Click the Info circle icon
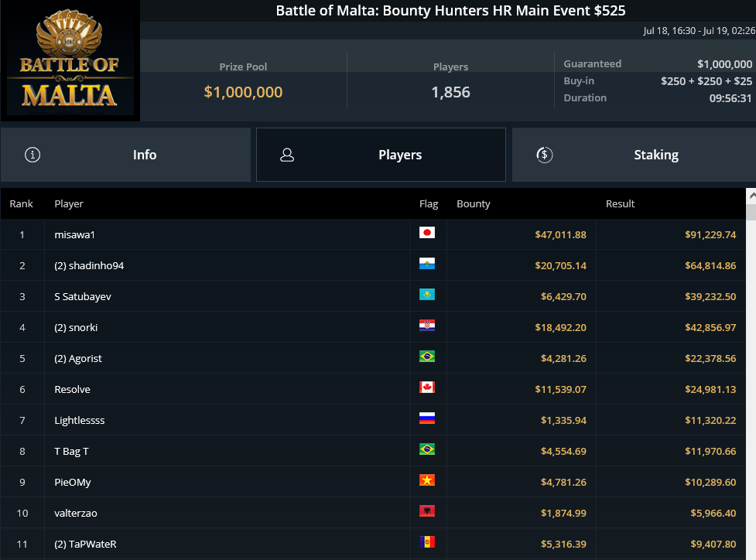Screen dimensions: 756x560 pos(32,155)
